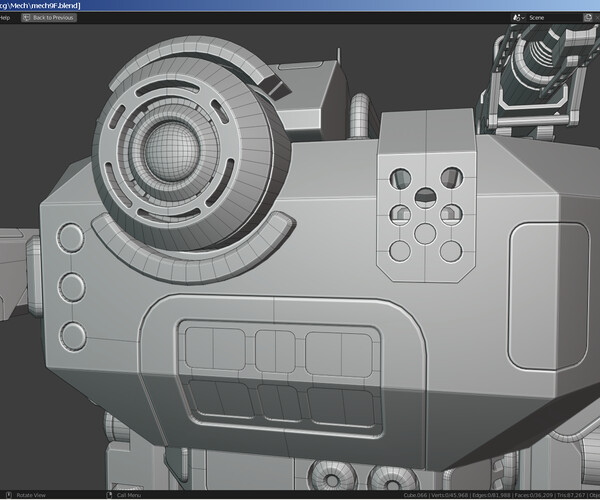Viewport: 600px width, 500px height.
Task: Select the bottom round button on hull's left
Action: tap(73, 335)
